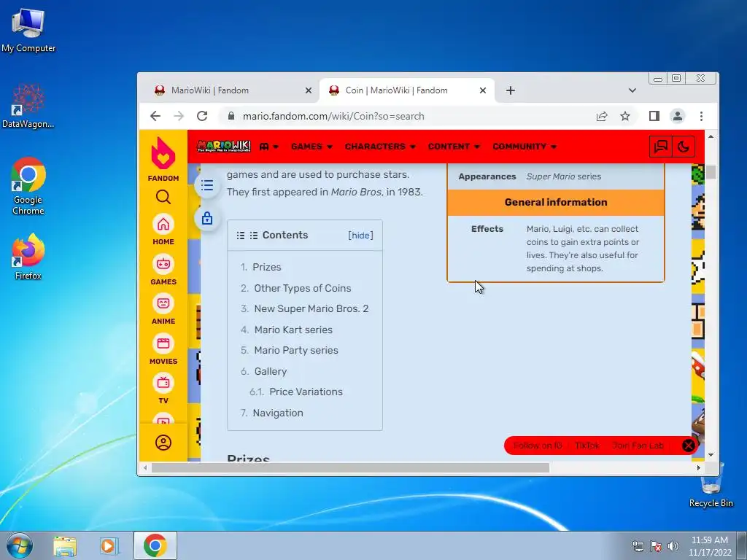This screenshot has height=560, width=747.
Task: Open the Super Mario series link
Action: [564, 176]
